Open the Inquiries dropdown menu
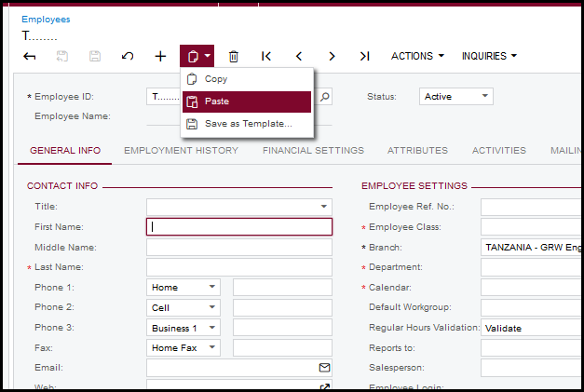 [489, 57]
